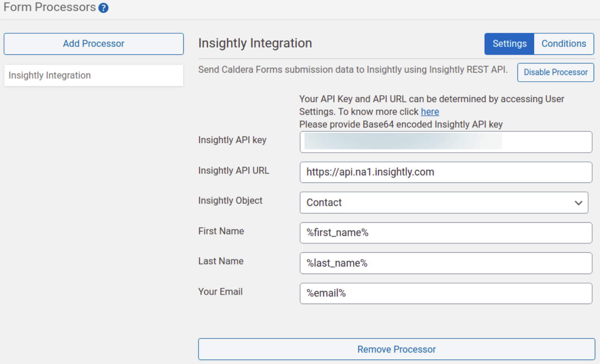Image resolution: width=600 pixels, height=364 pixels.
Task: Click the 'Please provide Base64 encoded' note
Action: [401, 124]
